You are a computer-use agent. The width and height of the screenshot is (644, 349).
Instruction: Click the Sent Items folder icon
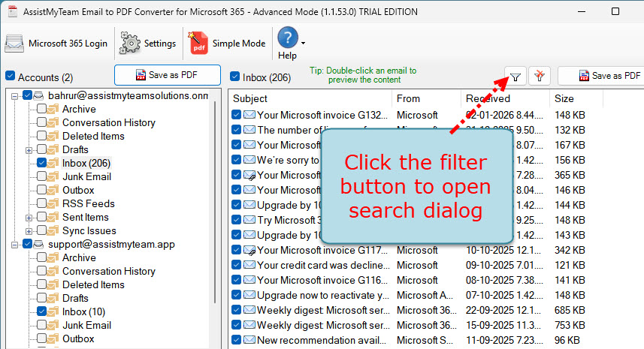[53, 217]
